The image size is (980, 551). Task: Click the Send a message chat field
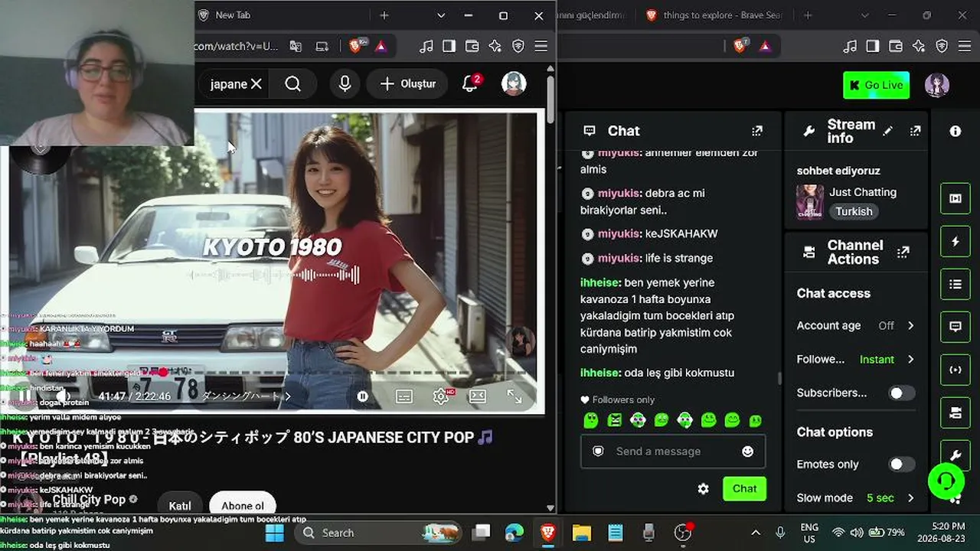[673, 452]
